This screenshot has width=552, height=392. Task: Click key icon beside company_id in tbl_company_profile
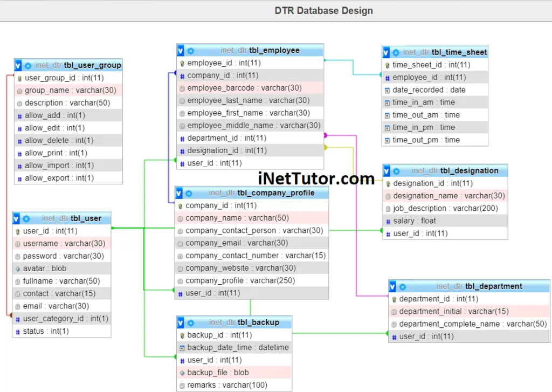click(180, 206)
